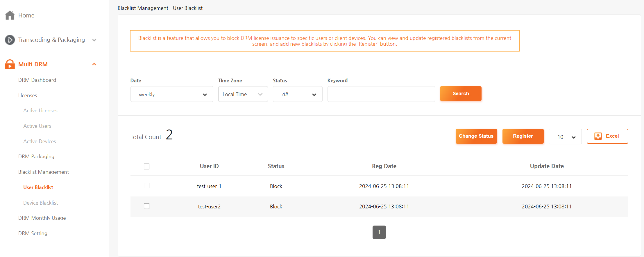Go to DRM Dashboard menu item
This screenshot has width=644, height=257.
pyautogui.click(x=37, y=80)
